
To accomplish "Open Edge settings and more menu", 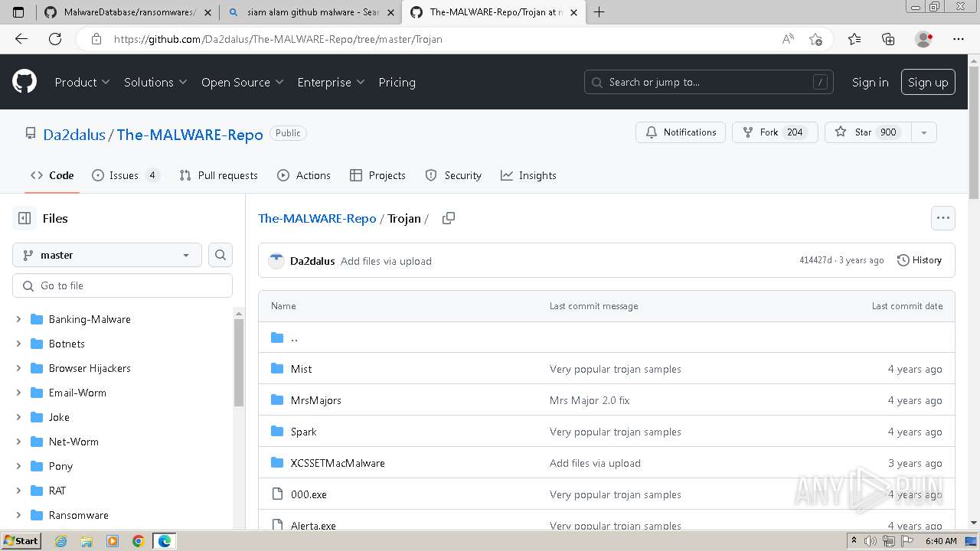I will point(959,39).
